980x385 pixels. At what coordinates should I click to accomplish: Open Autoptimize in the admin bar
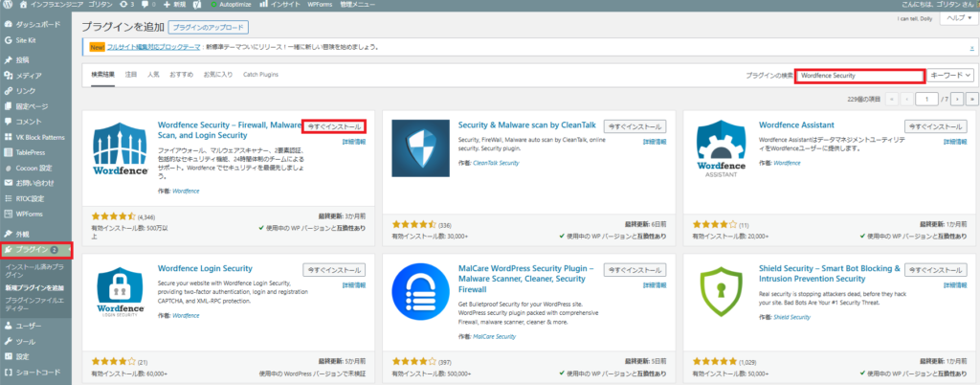tap(230, 5)
